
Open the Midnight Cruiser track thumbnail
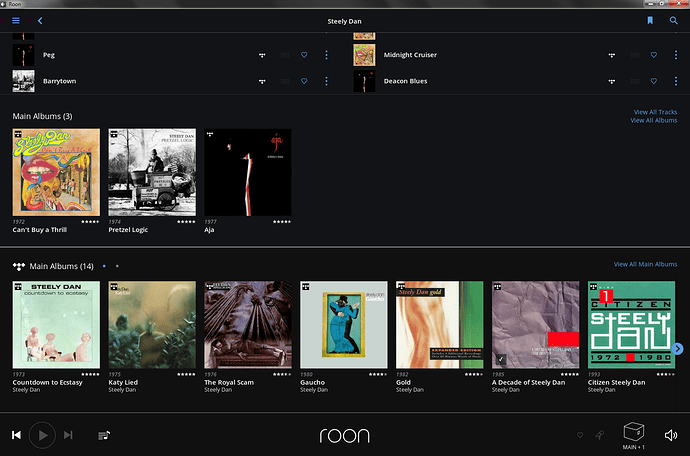(x=364, y=55)
